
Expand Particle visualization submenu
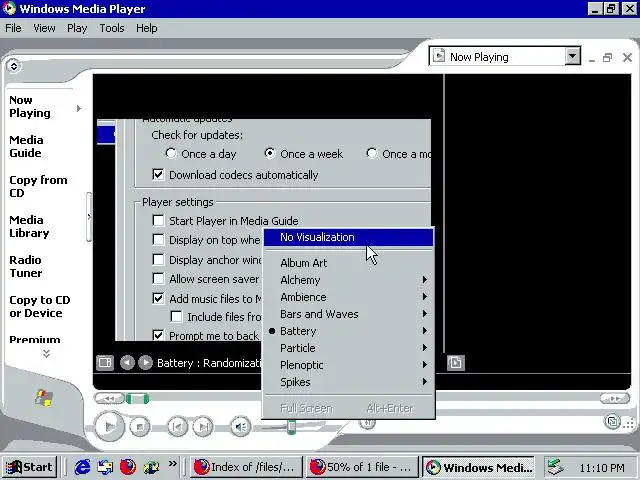point(349,348)
